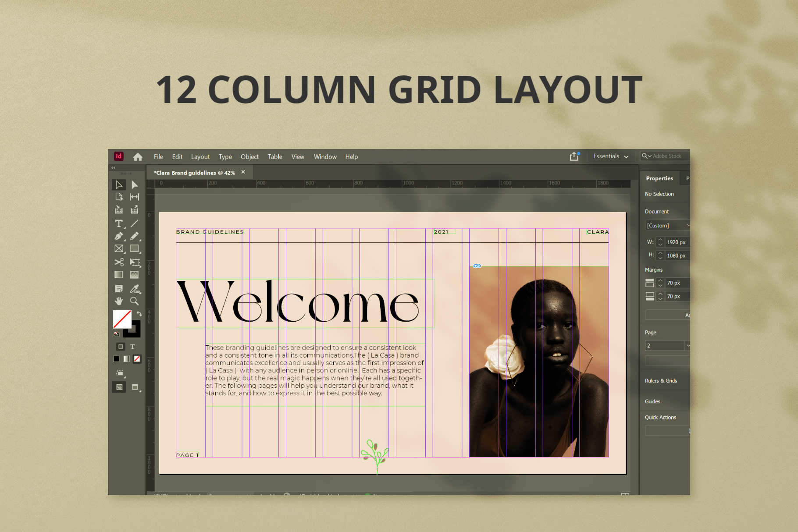Click the document width value field
The image size is (798, 532).
[677, 242]
